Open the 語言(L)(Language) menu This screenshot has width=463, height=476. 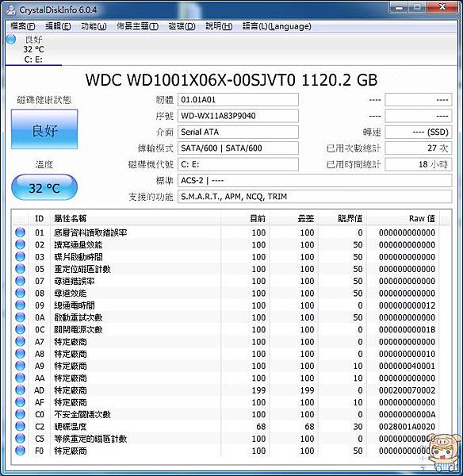[x=277, y=26]
